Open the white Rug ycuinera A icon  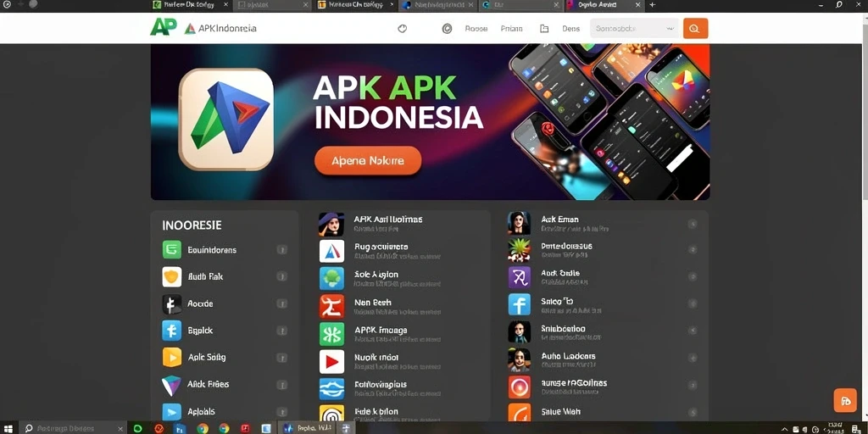point(331,251)
